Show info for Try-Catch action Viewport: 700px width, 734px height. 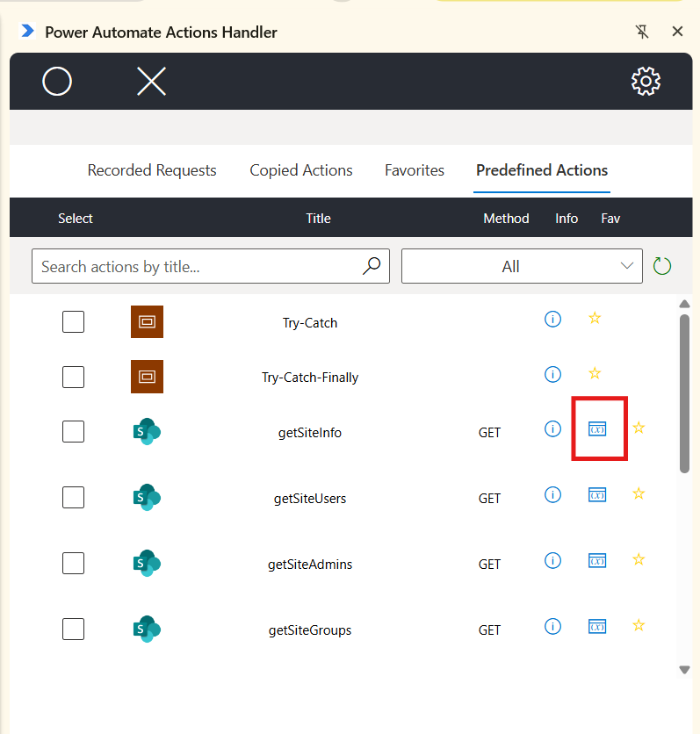(x=552, y=320)
